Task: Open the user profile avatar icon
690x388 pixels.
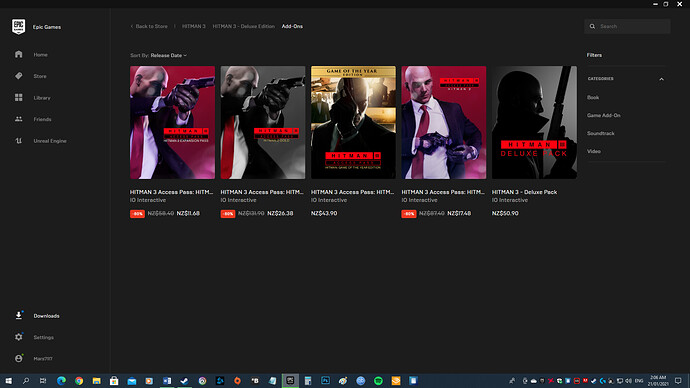Action: [18, 359]
